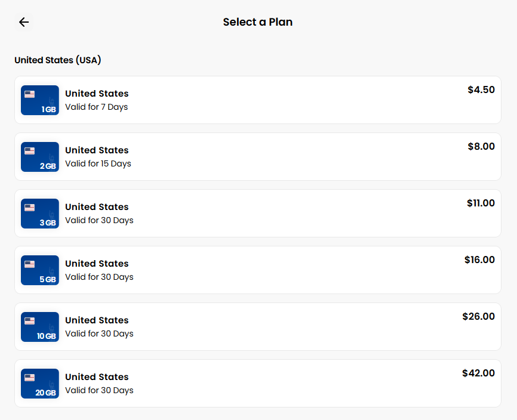Open United States title of 10 GB plan
This screenshot has height=420, width=517.
tap(97, 320)
